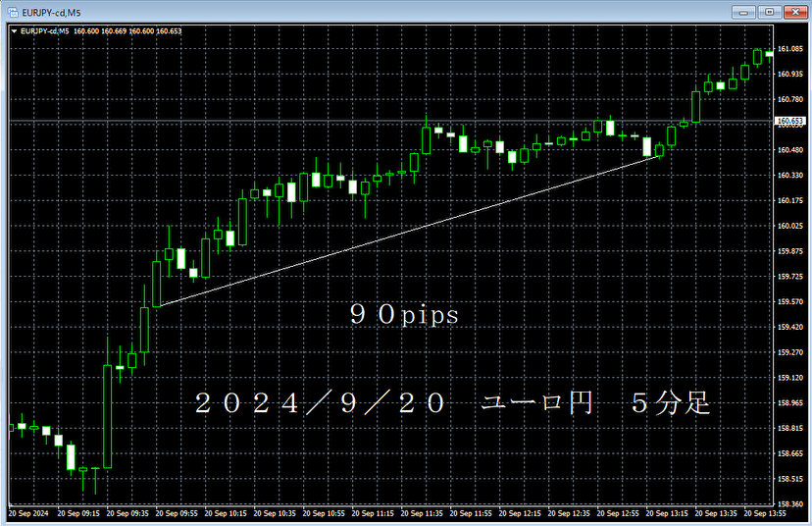Screen dimensions: 812x526
Task: Select the trend line drawn on chart
Action: point(409,232)
